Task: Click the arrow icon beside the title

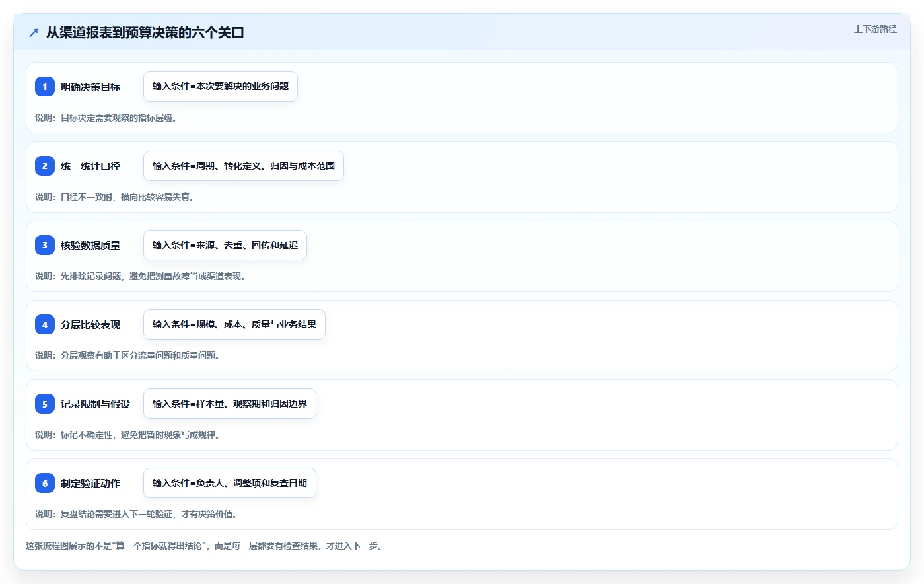Action: click(34, 32)
